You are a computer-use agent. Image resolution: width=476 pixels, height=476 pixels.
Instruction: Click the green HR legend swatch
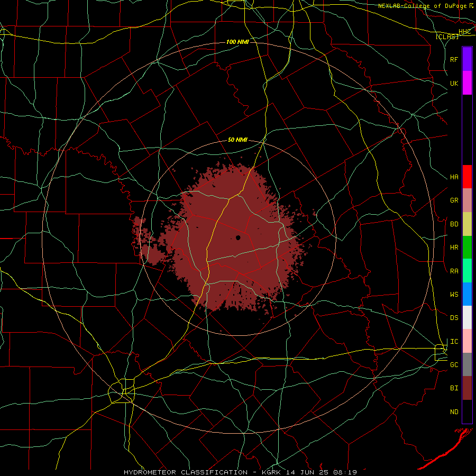click(467, 248)
